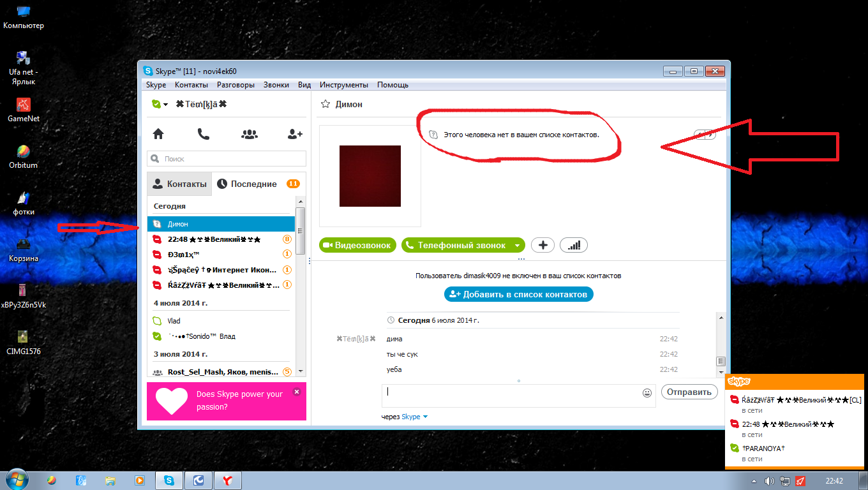Open CIMG1576 desktop image

click(x=24, y=343)
